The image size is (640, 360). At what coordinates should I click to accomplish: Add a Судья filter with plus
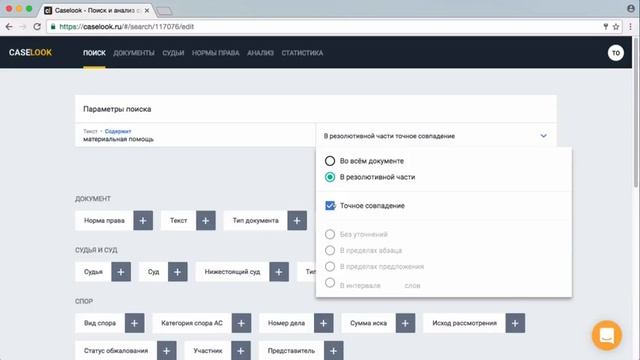point(121,272)
